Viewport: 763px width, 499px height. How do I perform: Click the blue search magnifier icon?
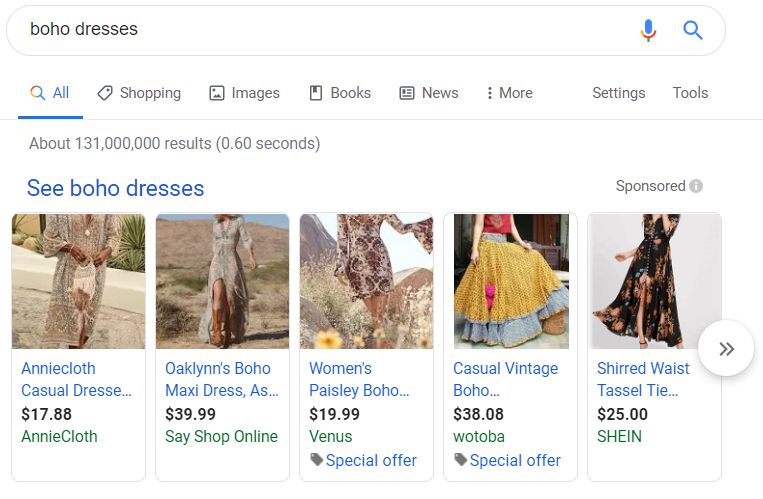[693, 30]
